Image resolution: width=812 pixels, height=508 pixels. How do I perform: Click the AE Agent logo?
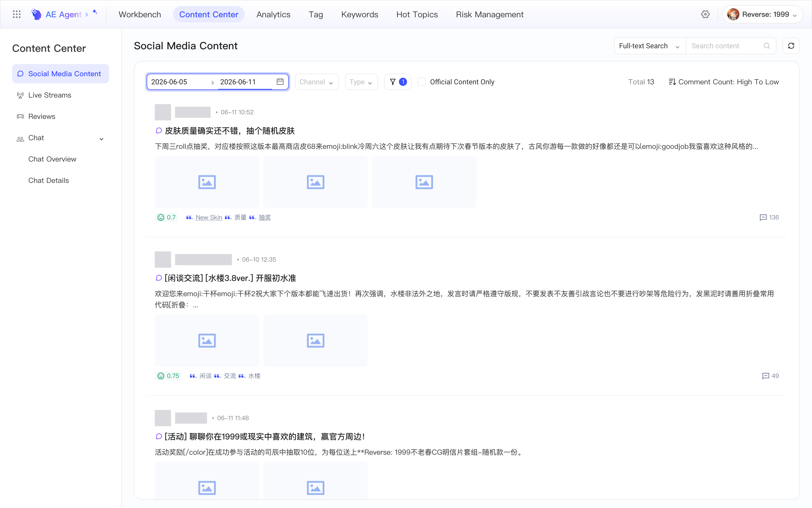click(x=36, y=14)
